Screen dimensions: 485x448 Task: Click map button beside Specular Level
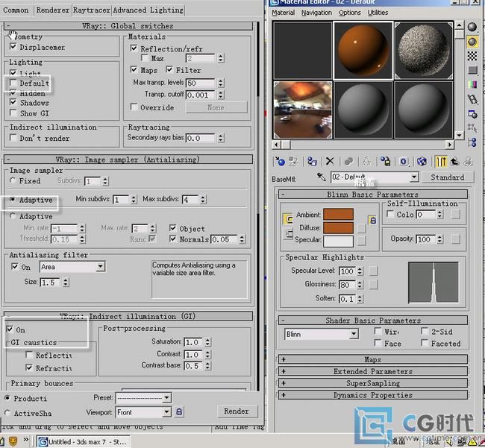click(x=373, y=271)
